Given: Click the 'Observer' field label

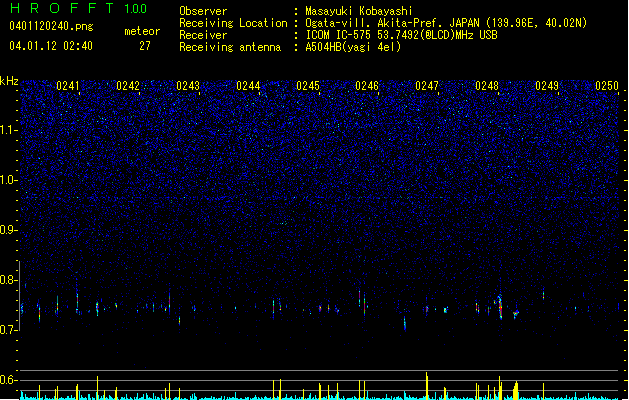Looking at the screenshot, I should point(203,11).
